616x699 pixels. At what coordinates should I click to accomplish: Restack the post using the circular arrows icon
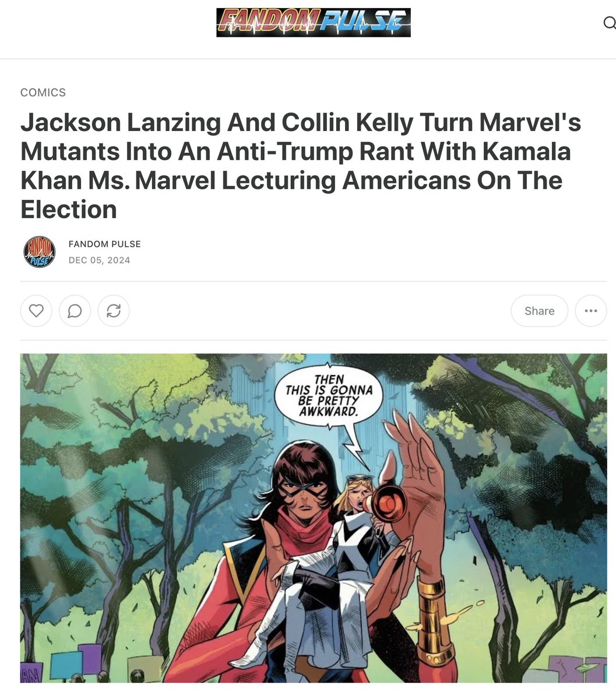click(114, 310)
